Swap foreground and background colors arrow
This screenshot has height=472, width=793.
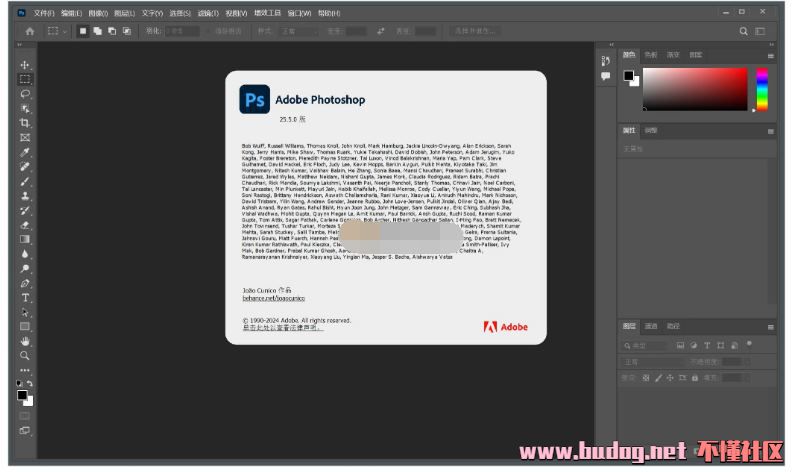tap(30, 383)
